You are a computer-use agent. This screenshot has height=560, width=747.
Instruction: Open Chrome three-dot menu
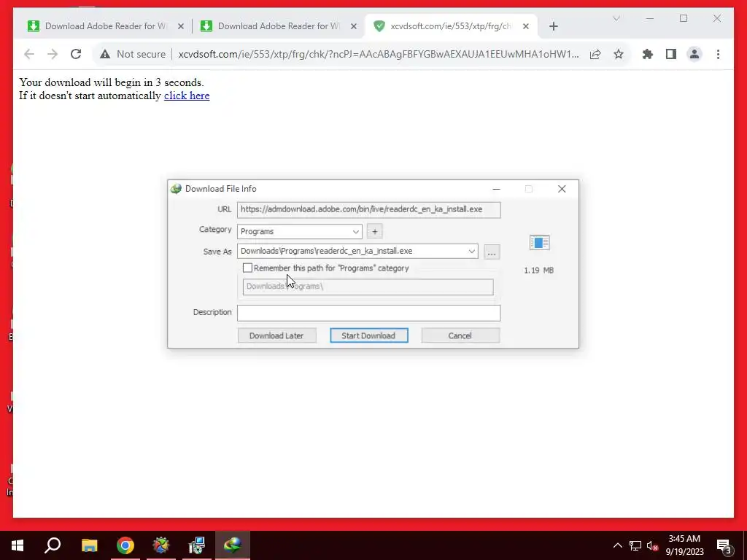718,54
